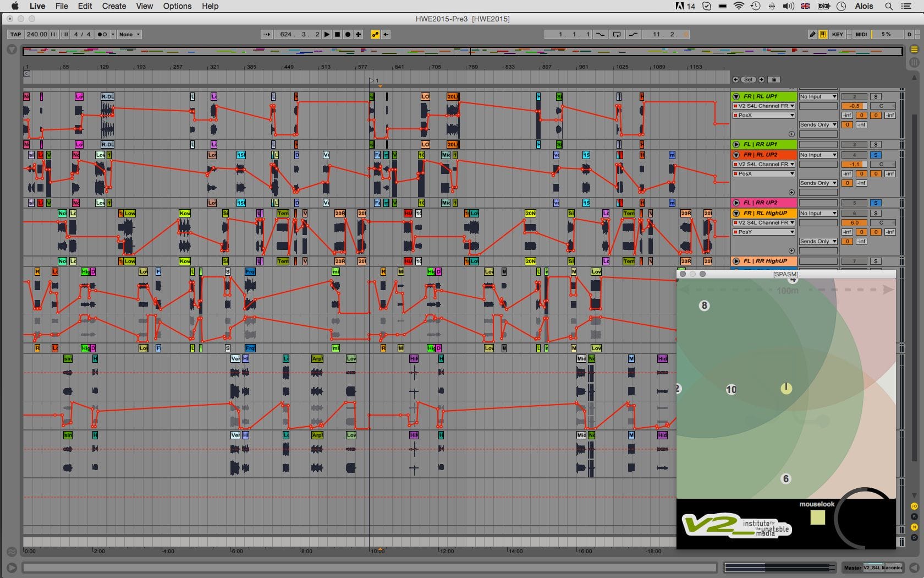Toggle the computer MIDI keyboard icon
Viewport: 924px width, 578px height.
(x=823, y=34)
